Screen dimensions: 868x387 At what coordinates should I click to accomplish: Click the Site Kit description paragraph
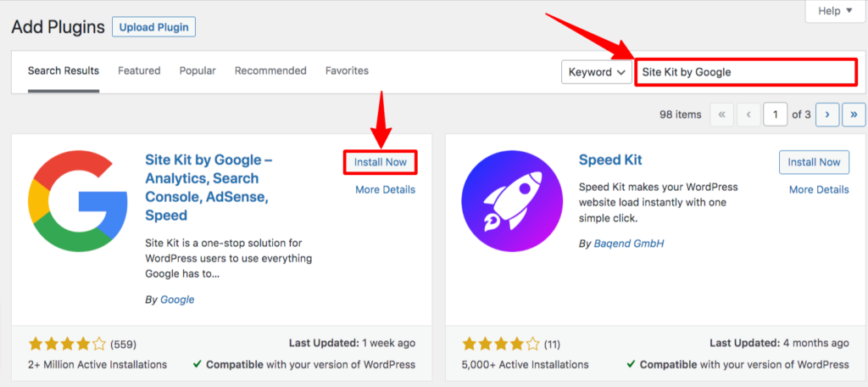pyautogui.click(x=229, y=258)
